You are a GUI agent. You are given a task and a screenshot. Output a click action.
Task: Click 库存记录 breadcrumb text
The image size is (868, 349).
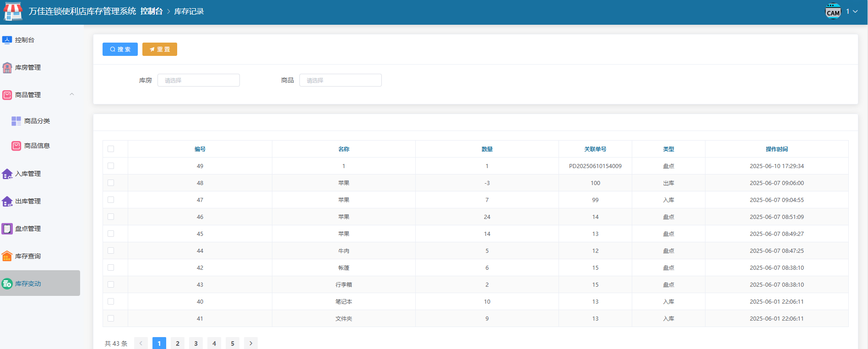tap(189, 11)
